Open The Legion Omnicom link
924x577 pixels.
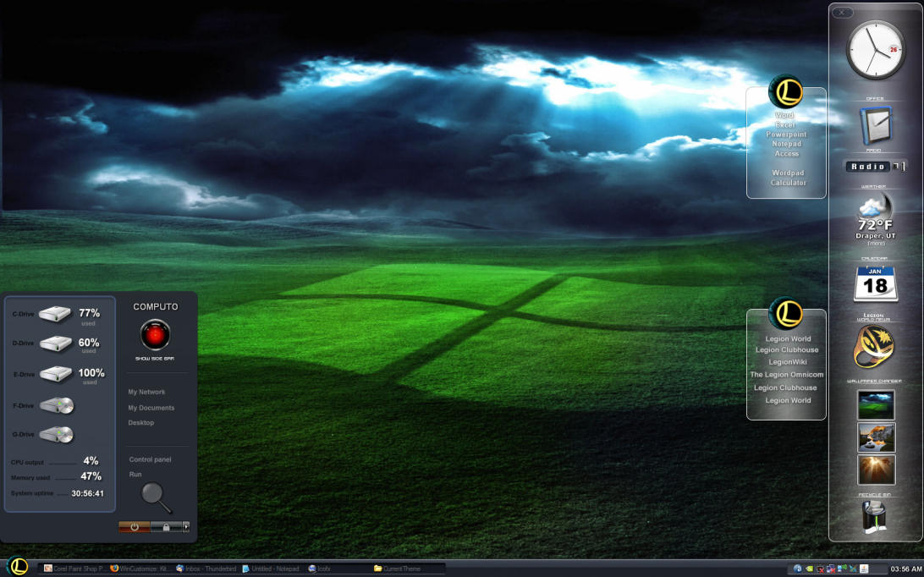coord(787,374)
